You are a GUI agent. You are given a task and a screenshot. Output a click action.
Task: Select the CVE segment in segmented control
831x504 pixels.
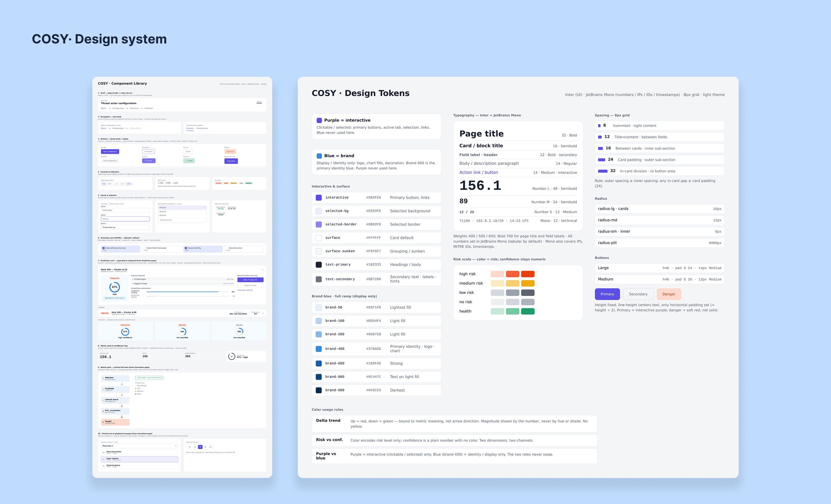click(104, 184)
